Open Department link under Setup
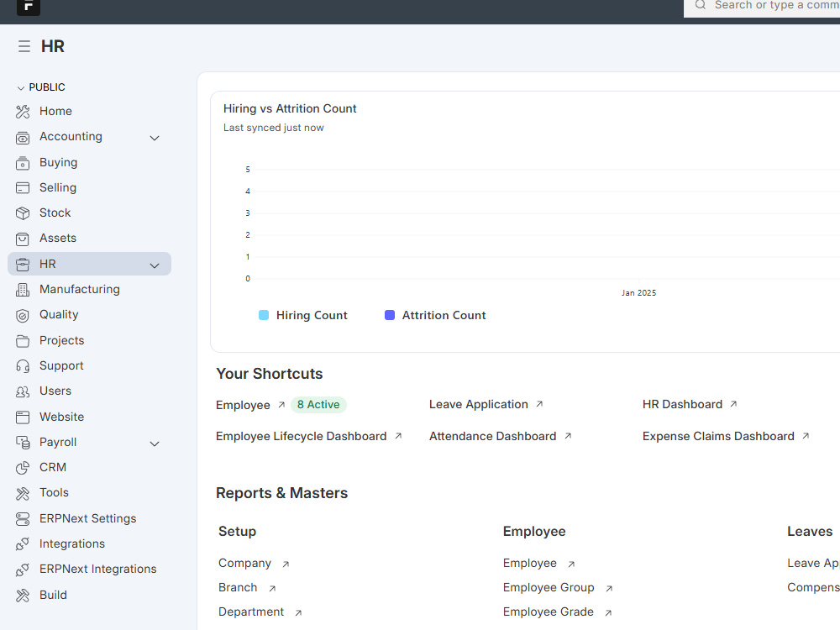Image resolution: width=840 pixels, height=630 pixels. coord(251,612)
